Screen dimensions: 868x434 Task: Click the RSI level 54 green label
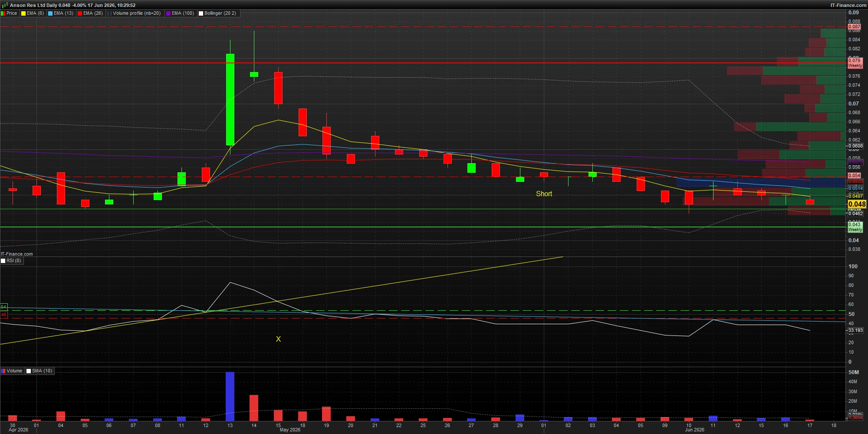(x=3, y=307)
